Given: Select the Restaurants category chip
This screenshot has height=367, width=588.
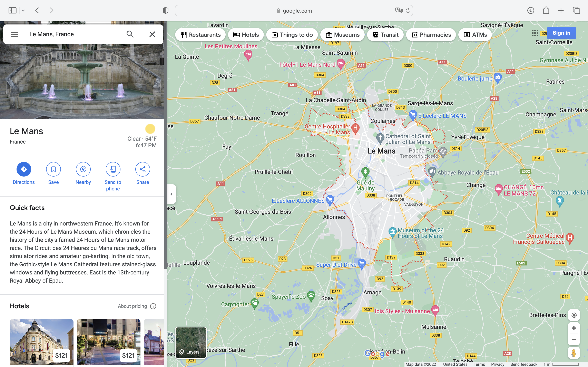Looking at the screenshot, I should click(200, 35).
